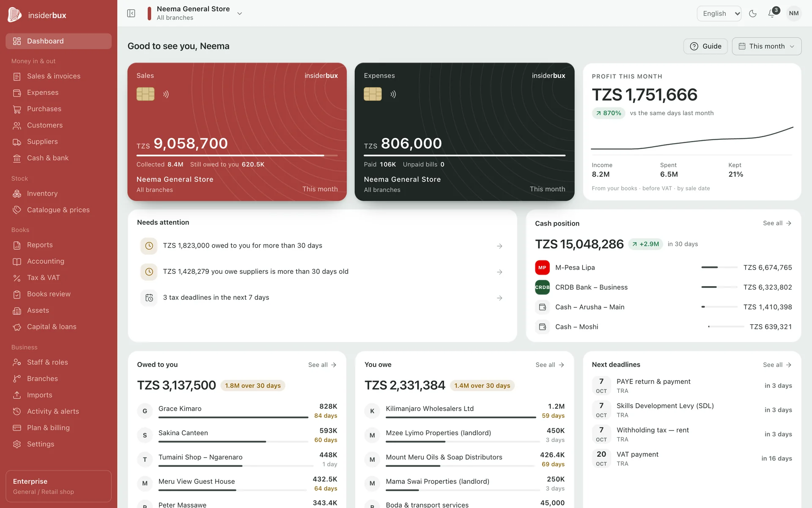Viewport: 812px width, 508px height.
Task: Open This month period dropdown
Action: (x=766, y=46)
